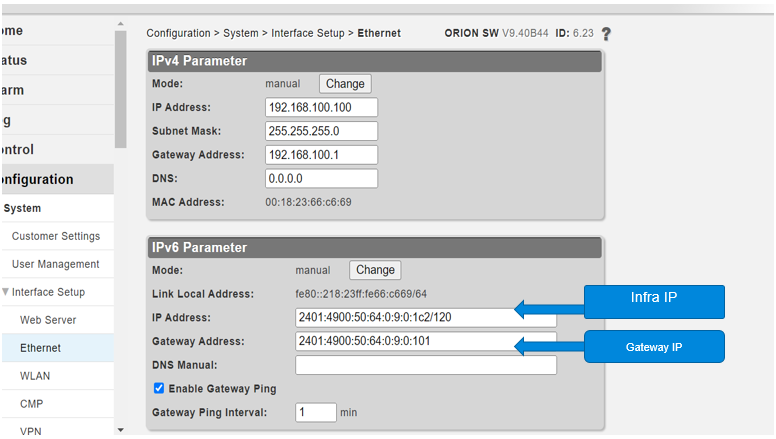Click the IPv4 mode Change button
This screenshot has height=439, width=776.
(x=345, y=84)
